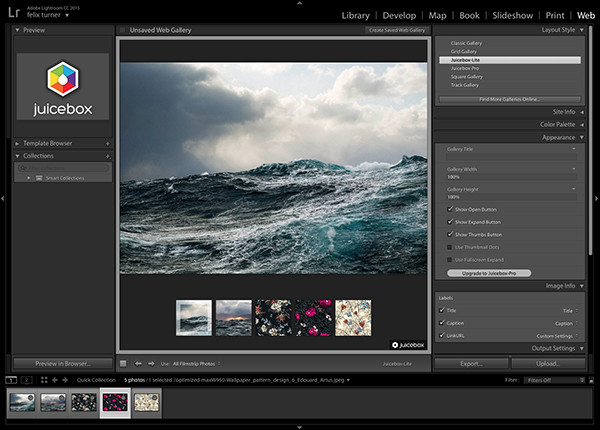Click the Smart Collections folder icon
This screenshot has height=430, width=600.
point(39,178)
